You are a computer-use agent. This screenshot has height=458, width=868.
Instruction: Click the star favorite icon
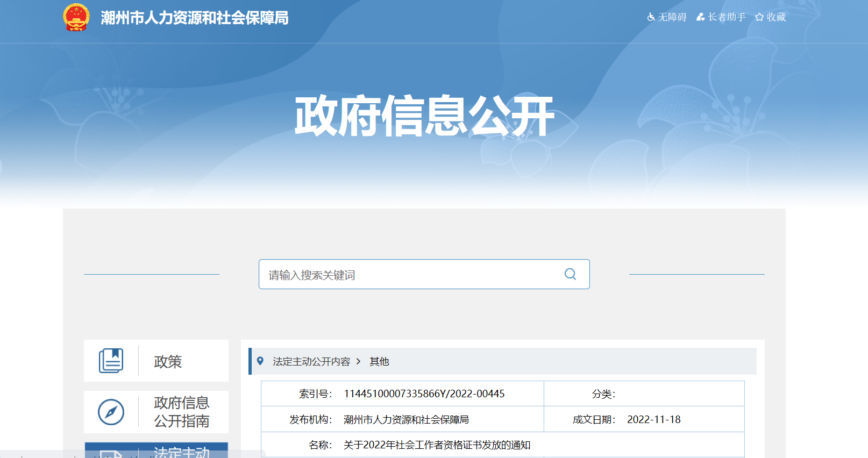click(x=759, y=17)
